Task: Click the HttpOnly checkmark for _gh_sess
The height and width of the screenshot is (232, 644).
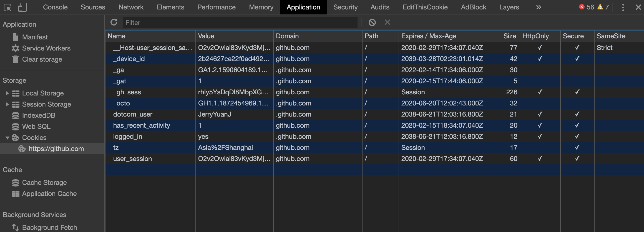Action: [x=540, y=92]
